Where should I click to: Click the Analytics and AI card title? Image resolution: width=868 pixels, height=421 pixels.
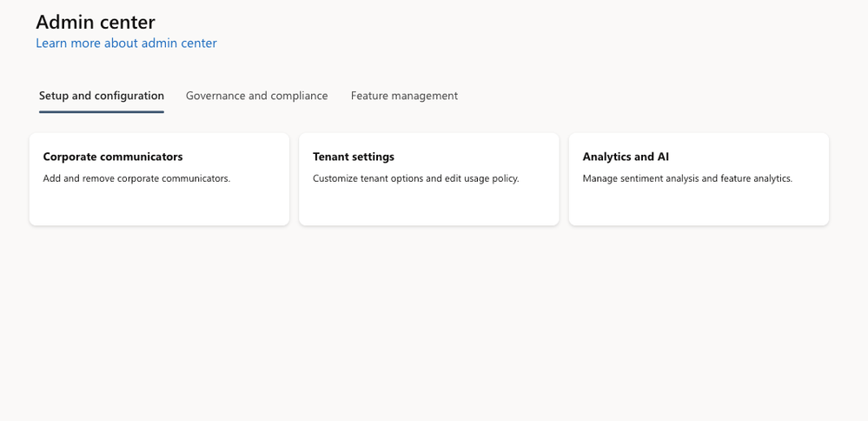click(x=626, y=157)
